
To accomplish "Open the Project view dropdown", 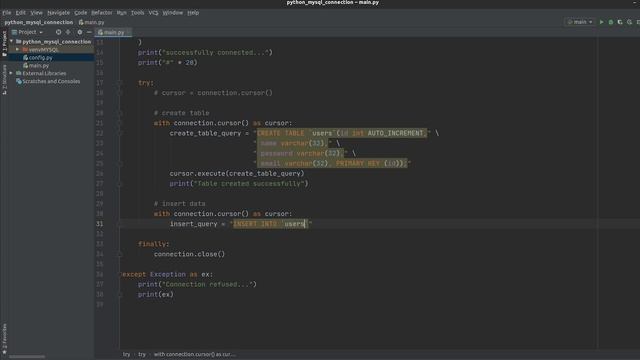I will [27, 32].
